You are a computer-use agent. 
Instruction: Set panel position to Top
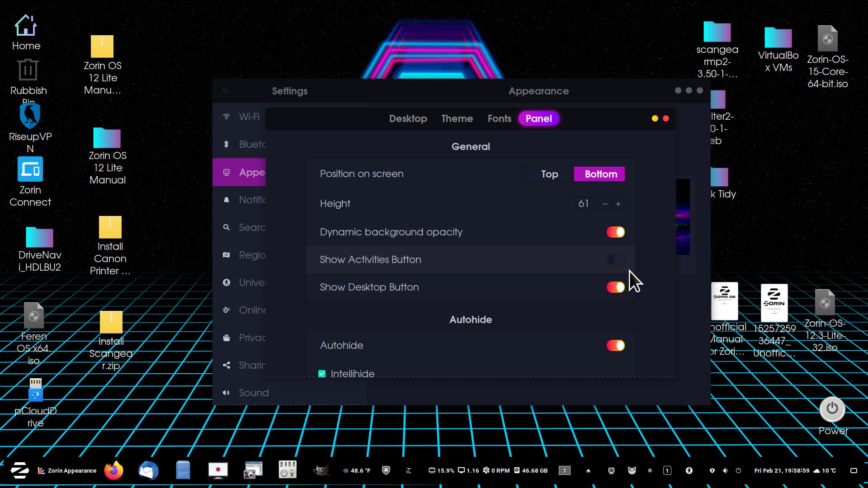pos(549,174)
